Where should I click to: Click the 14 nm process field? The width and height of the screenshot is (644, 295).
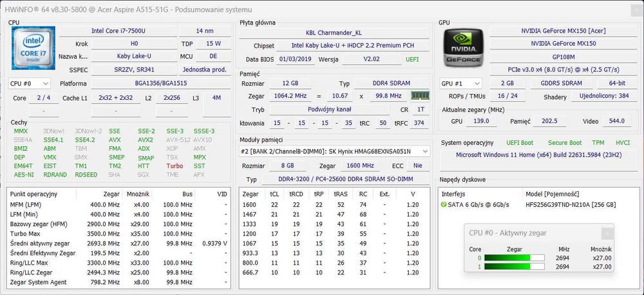(205, 31)
